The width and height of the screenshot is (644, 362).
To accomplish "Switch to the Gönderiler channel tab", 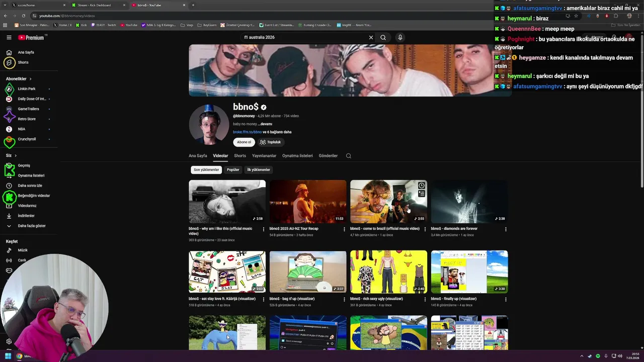I will (328, 156).
